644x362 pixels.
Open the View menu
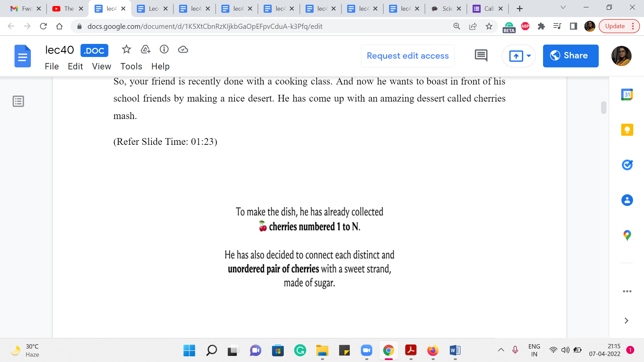point(101,66)
